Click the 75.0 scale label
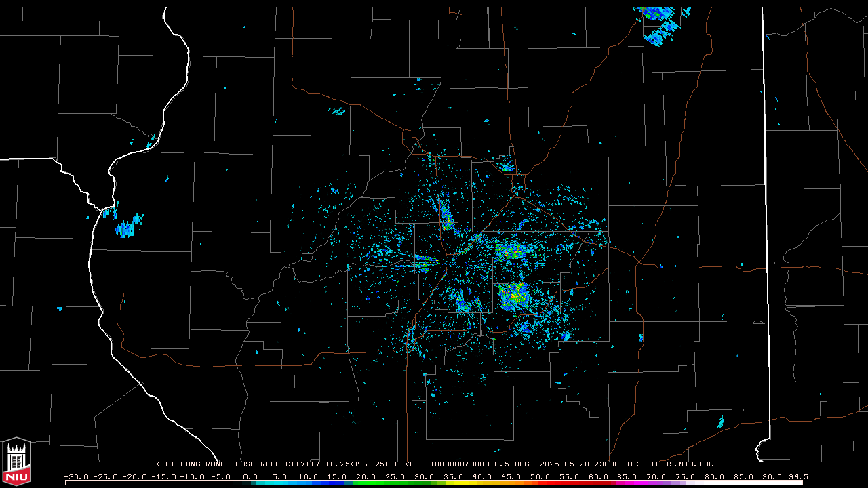 686,477
